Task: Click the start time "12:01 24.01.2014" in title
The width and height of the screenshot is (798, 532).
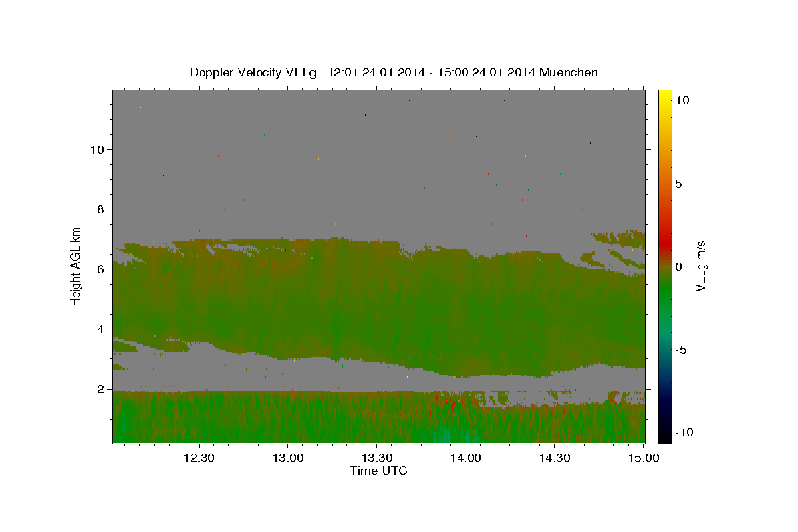Action: [x=376, y=72]
